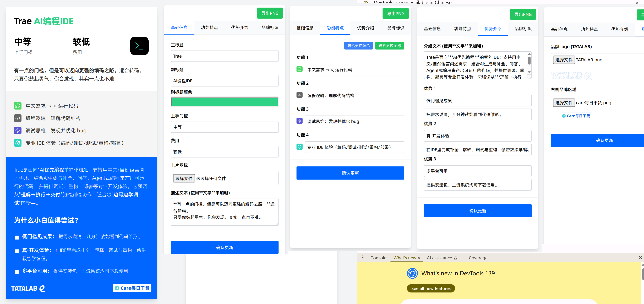Screen dimensions: 644x304
Task: Click 功能 2 input 编程逻辑
Action: click(354, 95)
